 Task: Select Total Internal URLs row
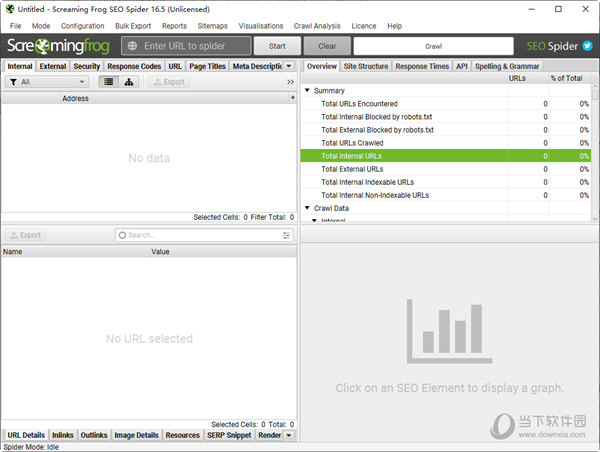446,156
